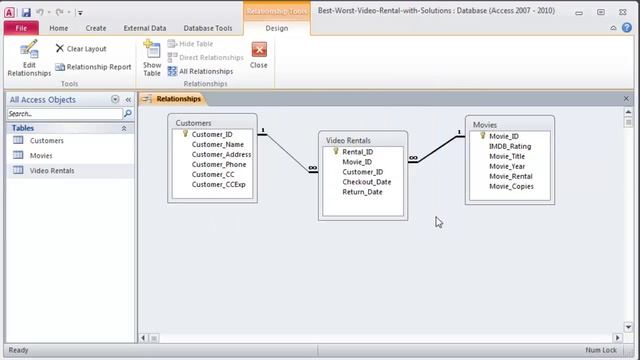Open the Access Help icon

click(627, 28)
